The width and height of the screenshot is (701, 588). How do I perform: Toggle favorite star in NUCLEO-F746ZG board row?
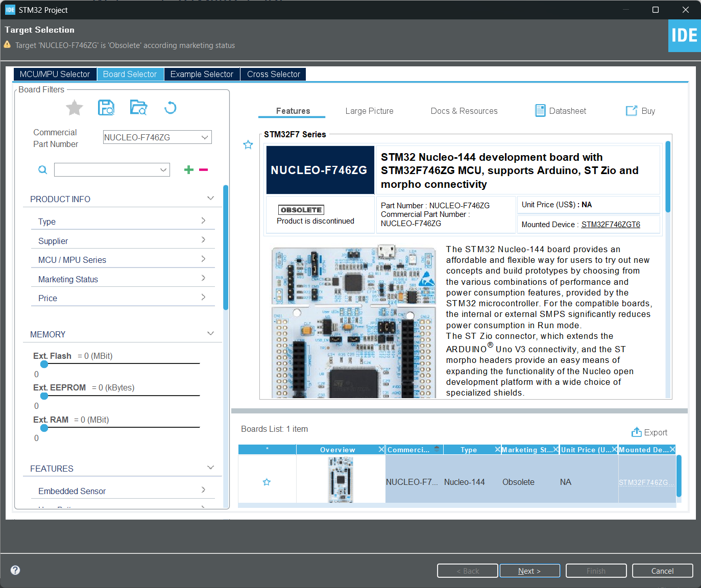point(267,482)
